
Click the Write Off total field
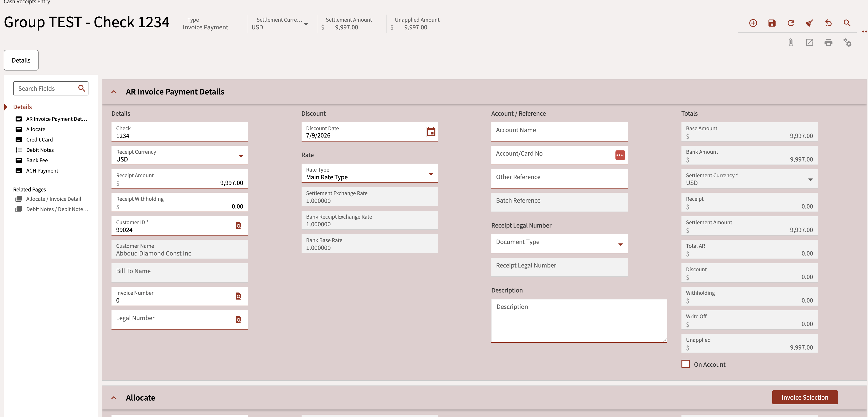click(749, 320)
